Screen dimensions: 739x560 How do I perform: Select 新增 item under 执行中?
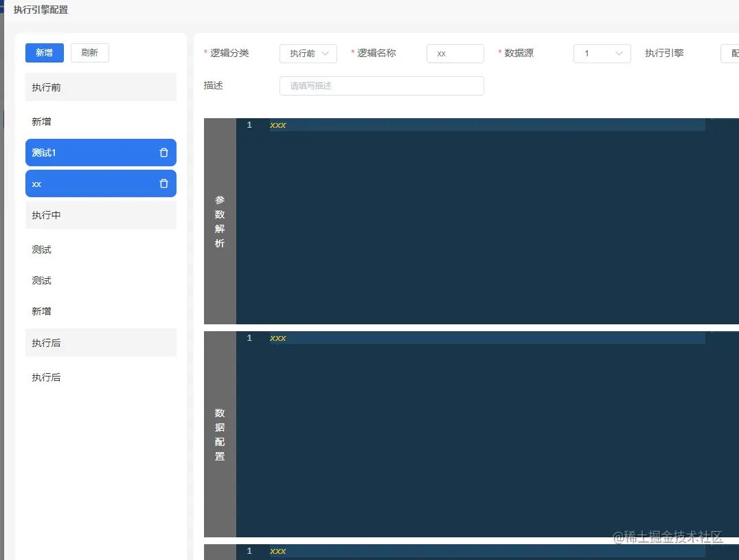click(101, 311)
